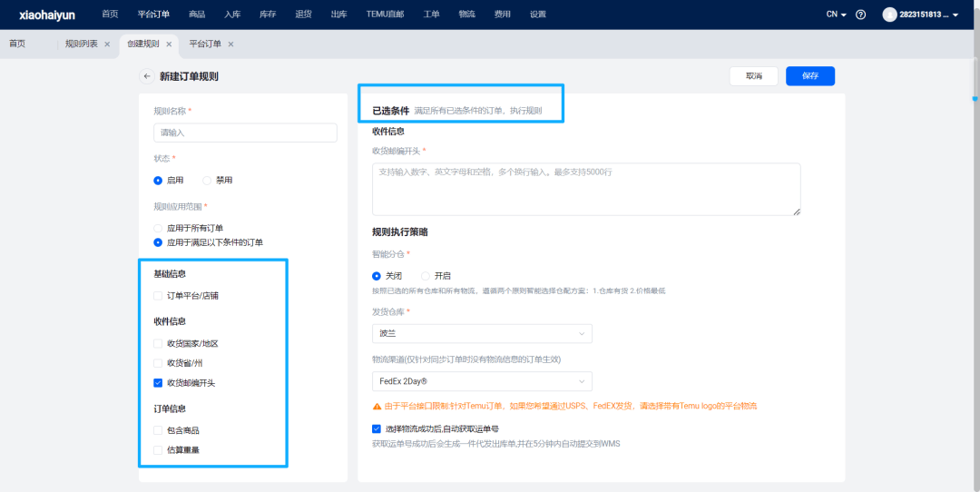Click the 保存 button
Viewport: 980px width, 492px height.
tap(809, 76)
